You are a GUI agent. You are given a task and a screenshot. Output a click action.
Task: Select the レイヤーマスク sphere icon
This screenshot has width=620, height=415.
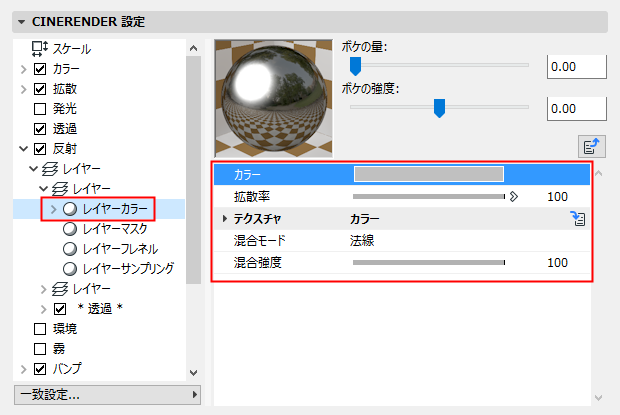70,228
